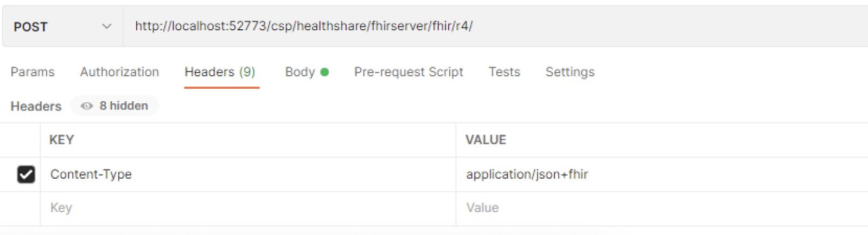Viewport: 868px width, 235px height.
Task: Select the Headers (9) tab
Action: click(220, 72)
